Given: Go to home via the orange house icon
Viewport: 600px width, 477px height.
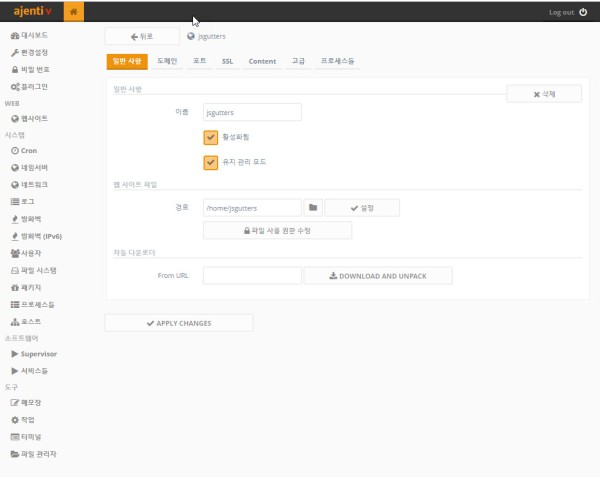Looking at the screenshot, I should coord(73,12).
